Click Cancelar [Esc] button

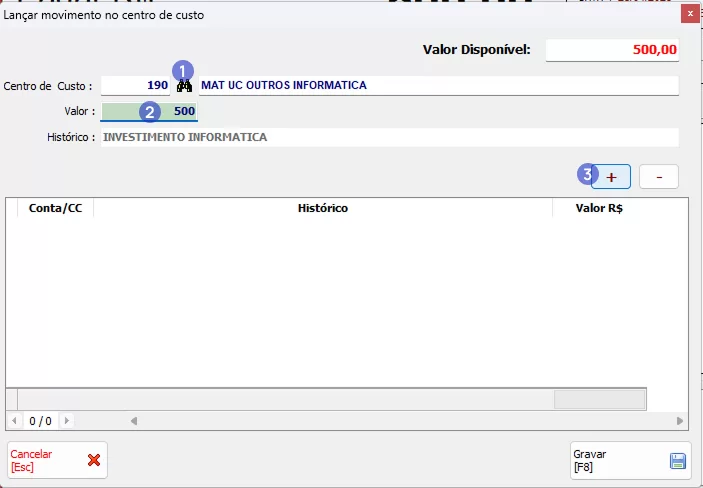(x=56, y=460)
